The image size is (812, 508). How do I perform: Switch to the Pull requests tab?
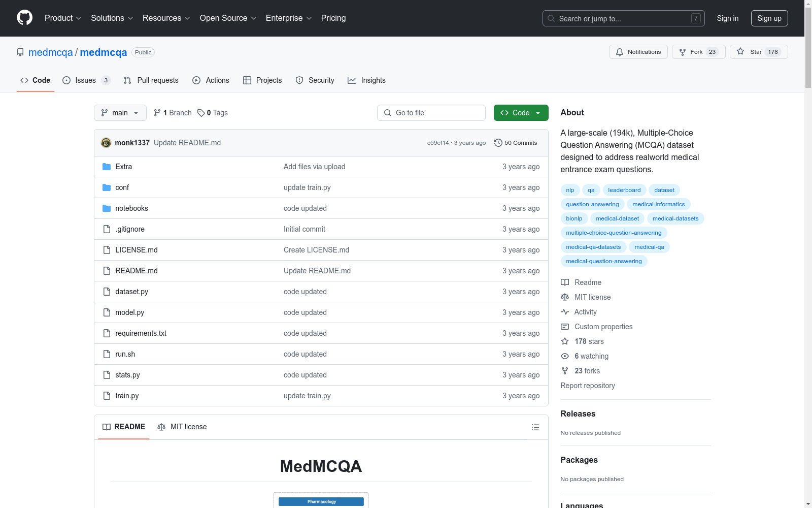tap(151, 80)
